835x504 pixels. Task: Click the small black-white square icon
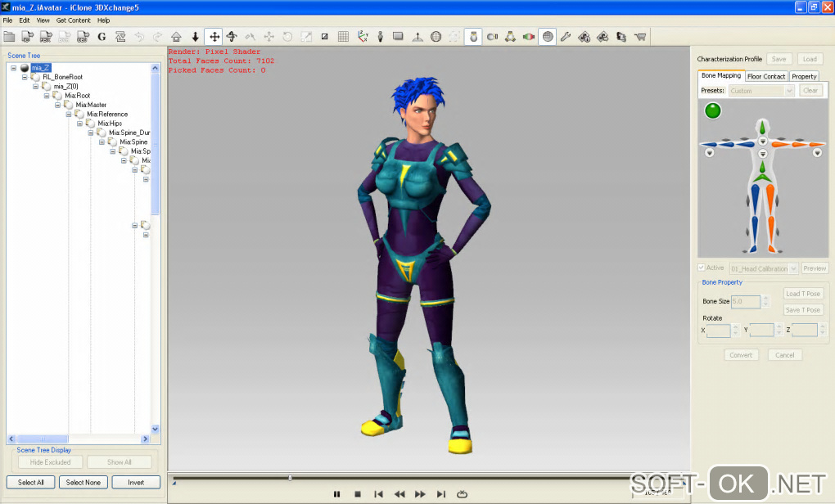click(x=324, y=37)
